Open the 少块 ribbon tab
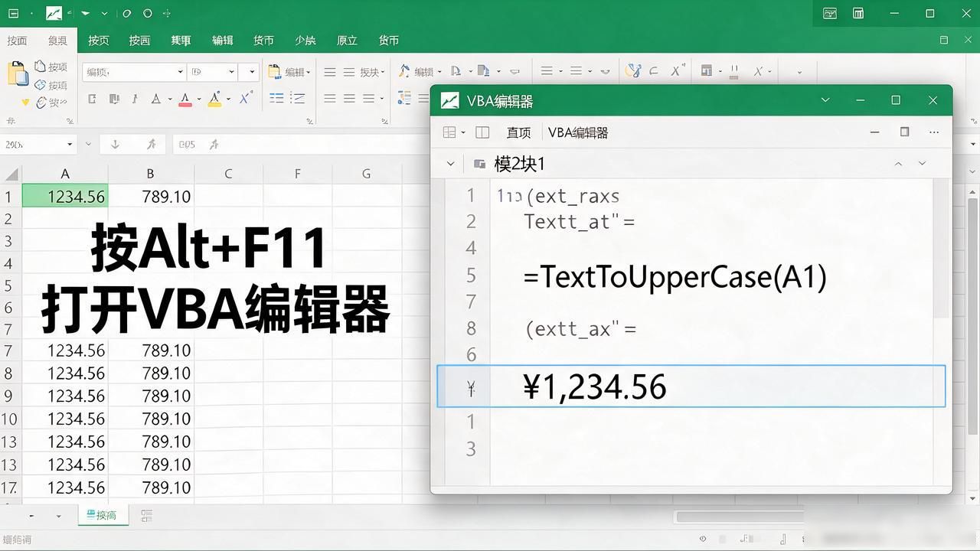 tap(305, 40)
